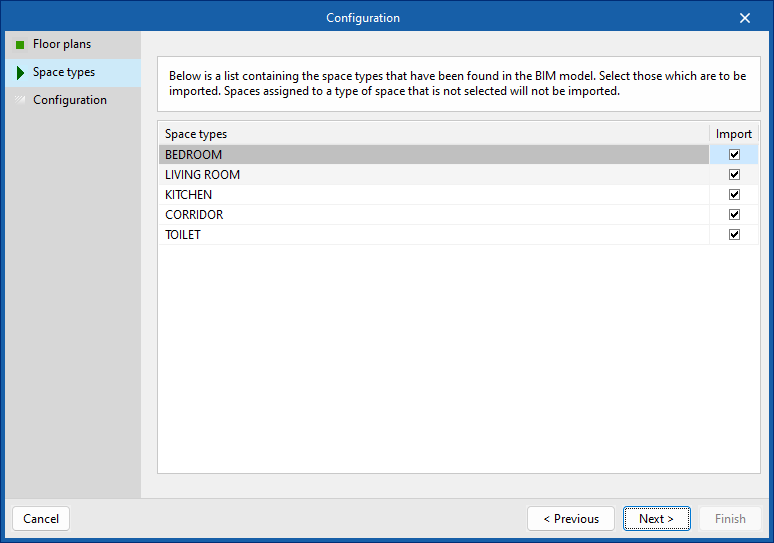Viewport: 774px width, 543px height.
Task: Close the Configuration dialog window
Action: point(744,18)
